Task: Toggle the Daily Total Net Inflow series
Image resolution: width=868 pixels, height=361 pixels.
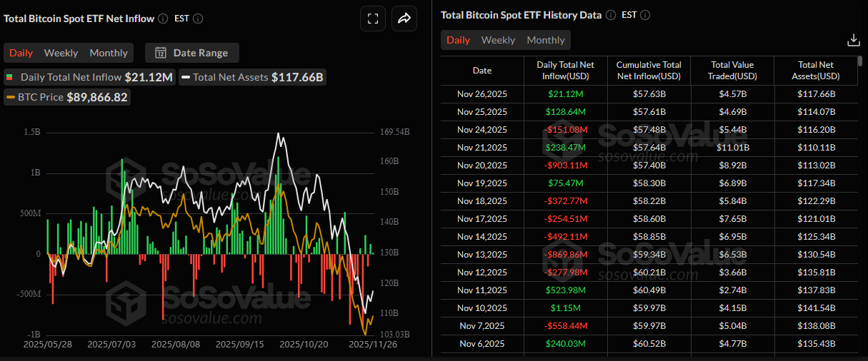Action: (x=89, y=77)
